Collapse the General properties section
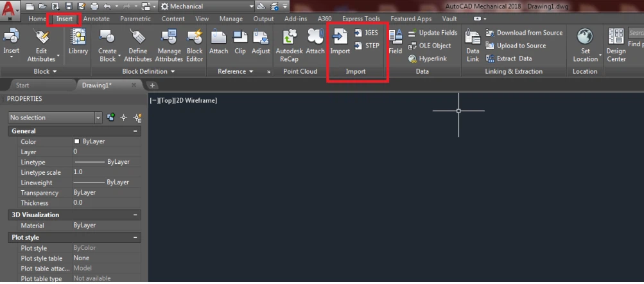 [135, 131]
